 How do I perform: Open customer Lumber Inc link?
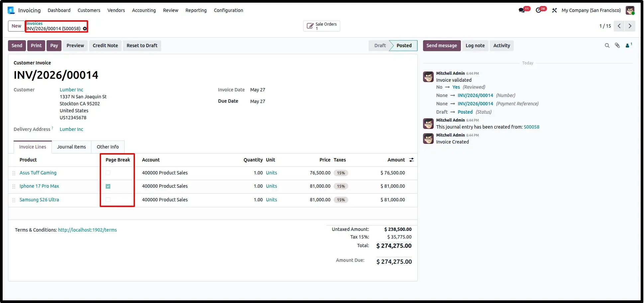point(71,90)
